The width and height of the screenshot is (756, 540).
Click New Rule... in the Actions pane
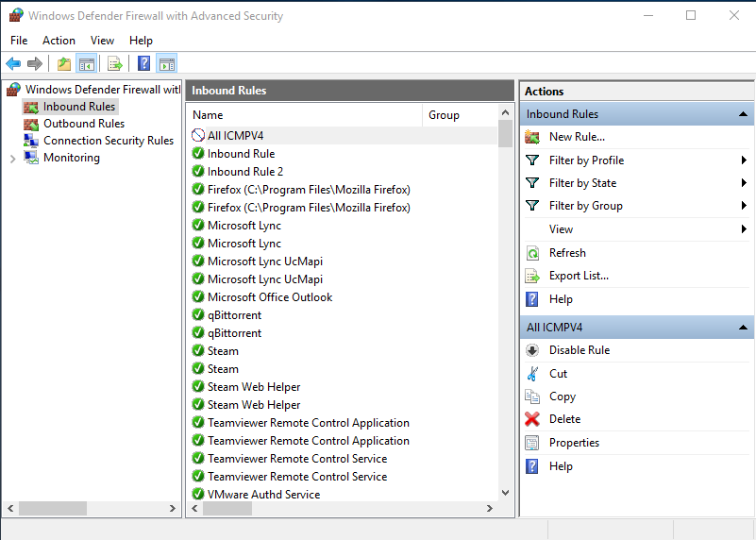(577, 137)
